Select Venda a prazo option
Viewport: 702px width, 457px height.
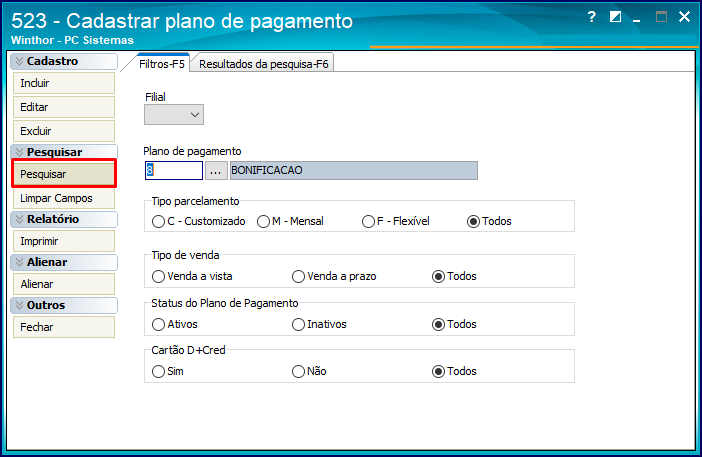click(x=334, y=277)
